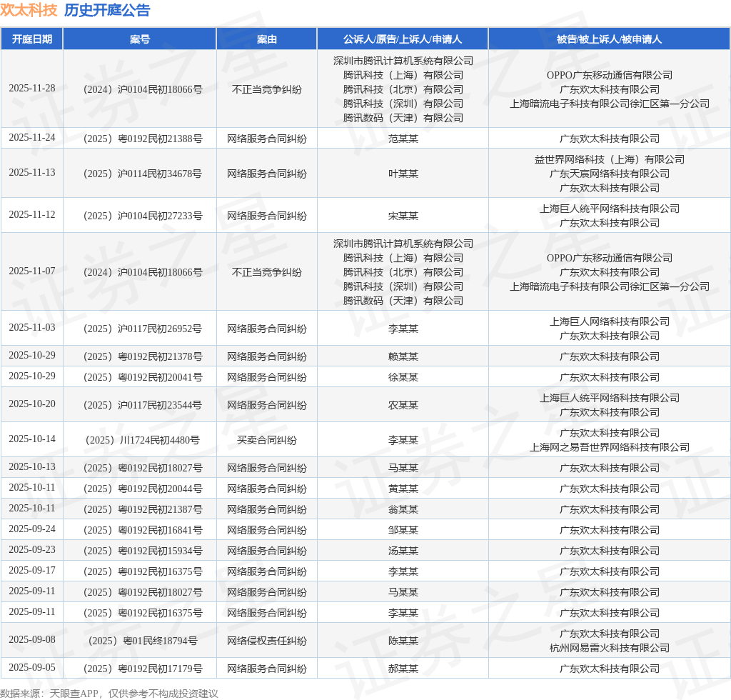The height and width of the screenshot is (700, 731).
Task: Click plaintiff 黄某某
Action: pos(403,489)
